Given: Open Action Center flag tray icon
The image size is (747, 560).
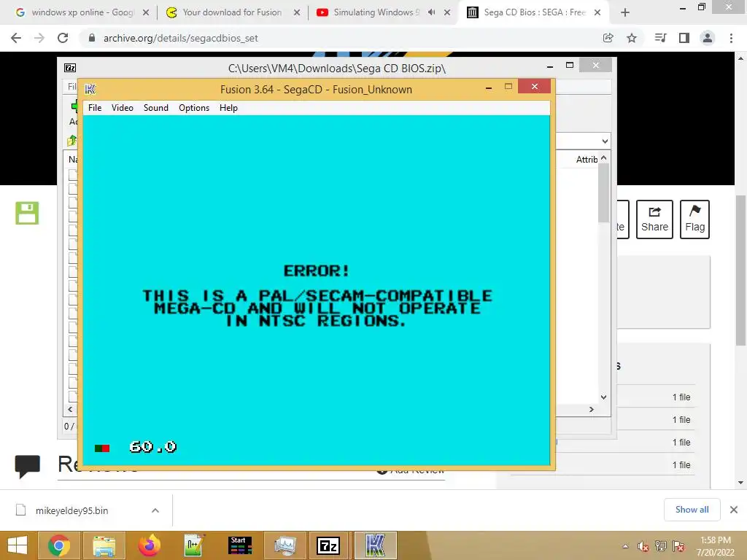Looking at the screenshot, I should click(x=678, y=546).
